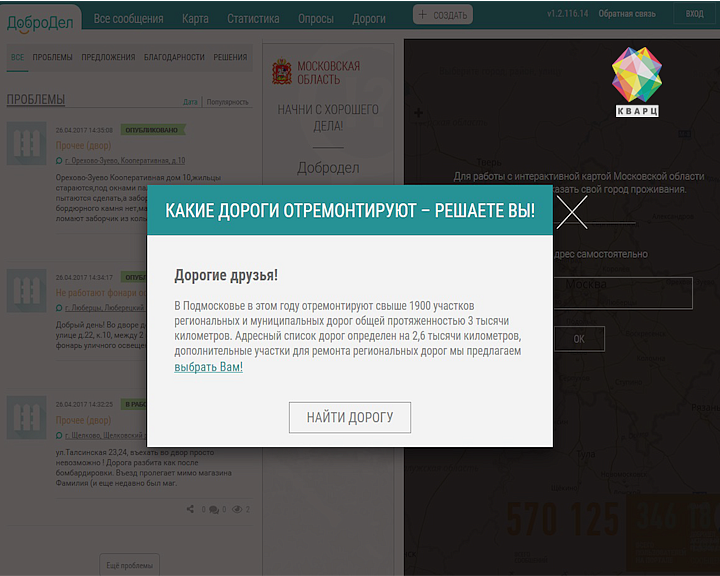The width and height of the screenshot is (720, 576).
Task: Open the выбрать Вам! link
Action: point(208,367)
